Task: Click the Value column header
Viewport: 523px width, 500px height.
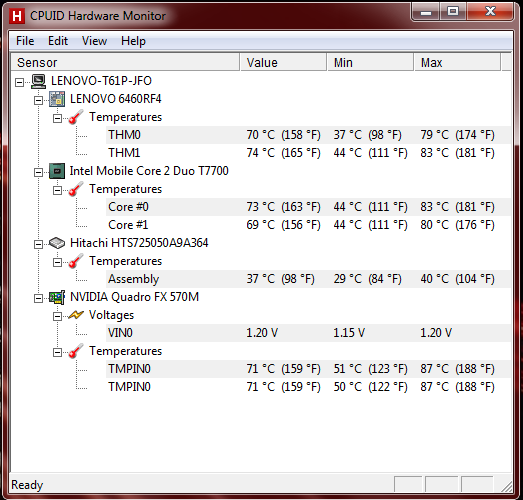Action: [283, 62]
